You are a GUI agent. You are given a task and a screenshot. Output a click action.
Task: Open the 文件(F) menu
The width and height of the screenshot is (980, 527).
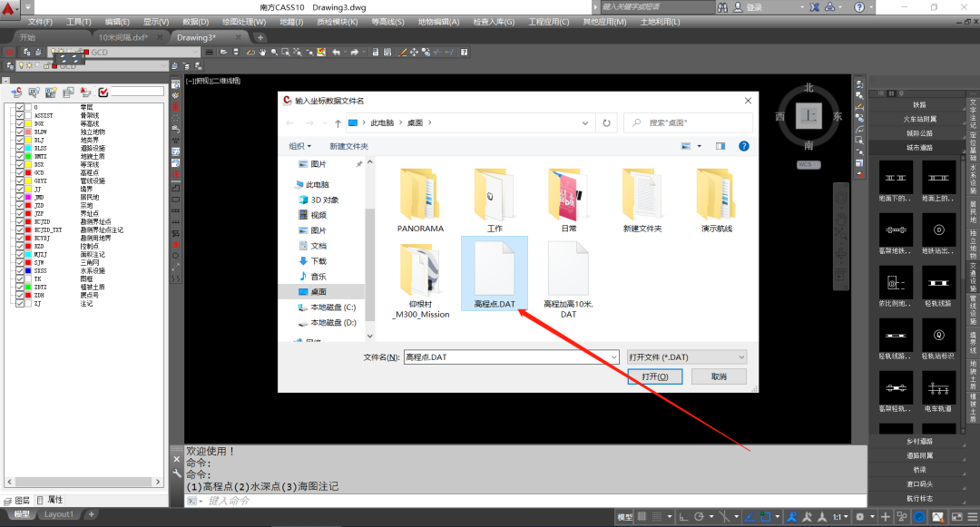40,22
